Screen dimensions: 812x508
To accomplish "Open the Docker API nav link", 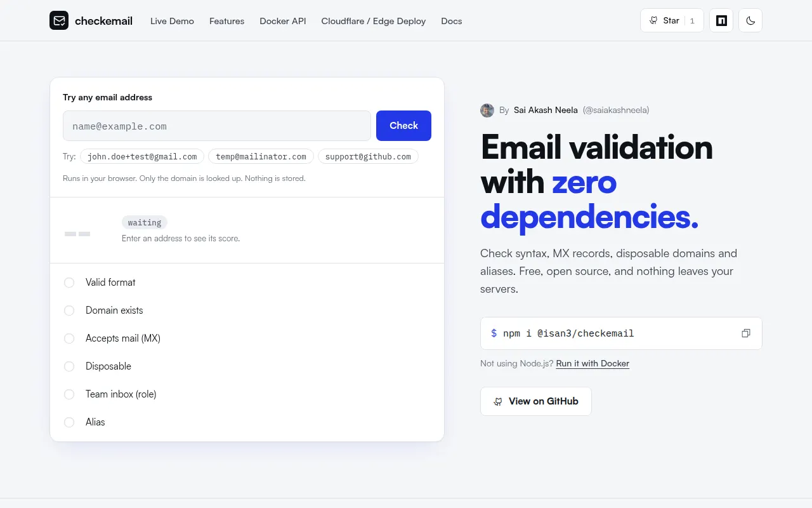I will coord(283,21).
